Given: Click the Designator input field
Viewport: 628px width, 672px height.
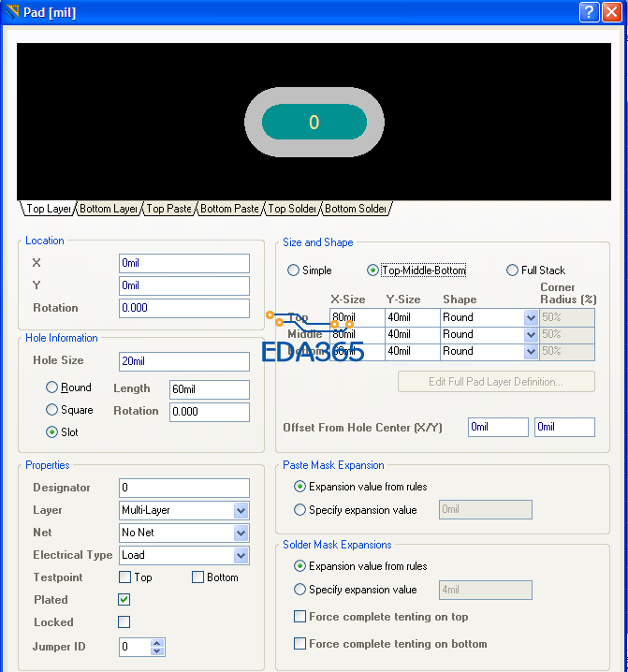Looking at the screenshot, I should (184, 489).
